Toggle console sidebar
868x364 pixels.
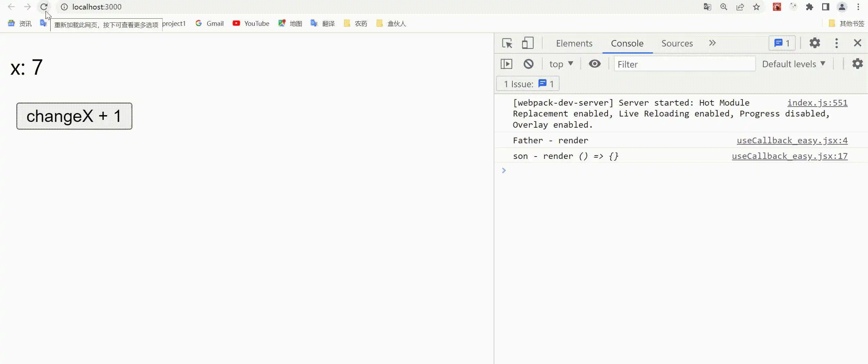click(506, 64)
